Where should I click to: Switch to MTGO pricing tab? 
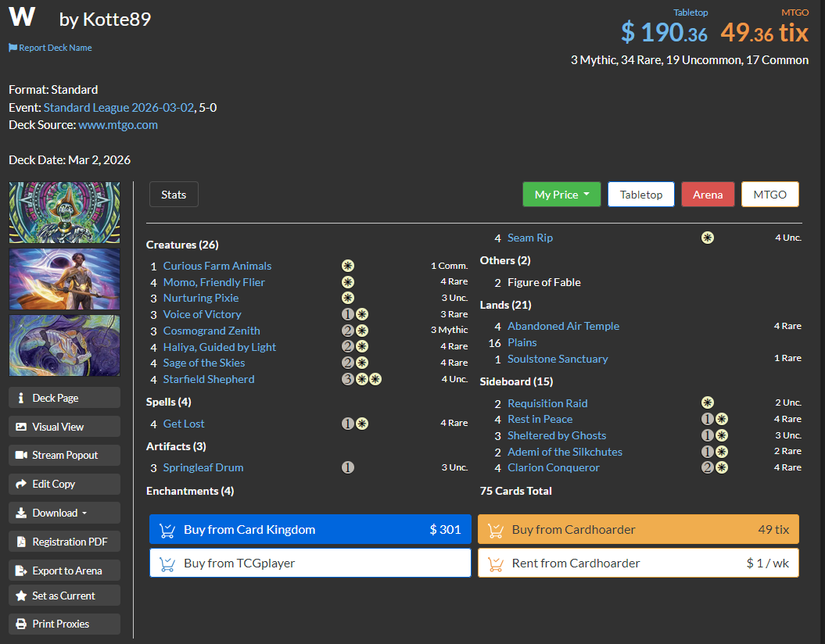pos(769,195)
